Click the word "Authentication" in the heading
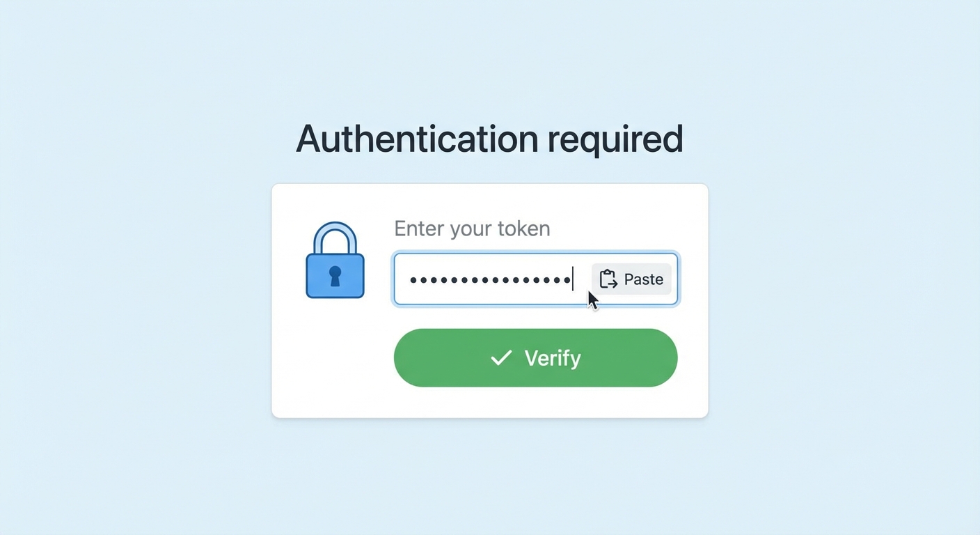980x535 pixels. point(417,139)
